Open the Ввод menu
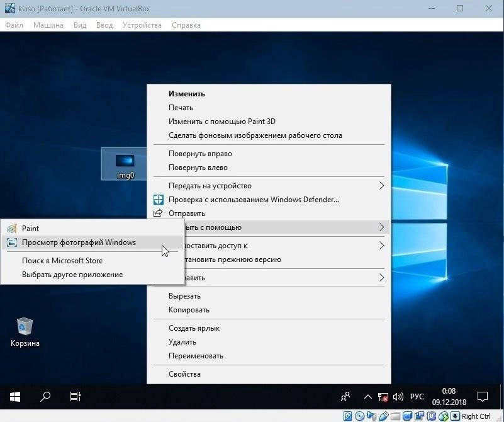 click(104, 25)
